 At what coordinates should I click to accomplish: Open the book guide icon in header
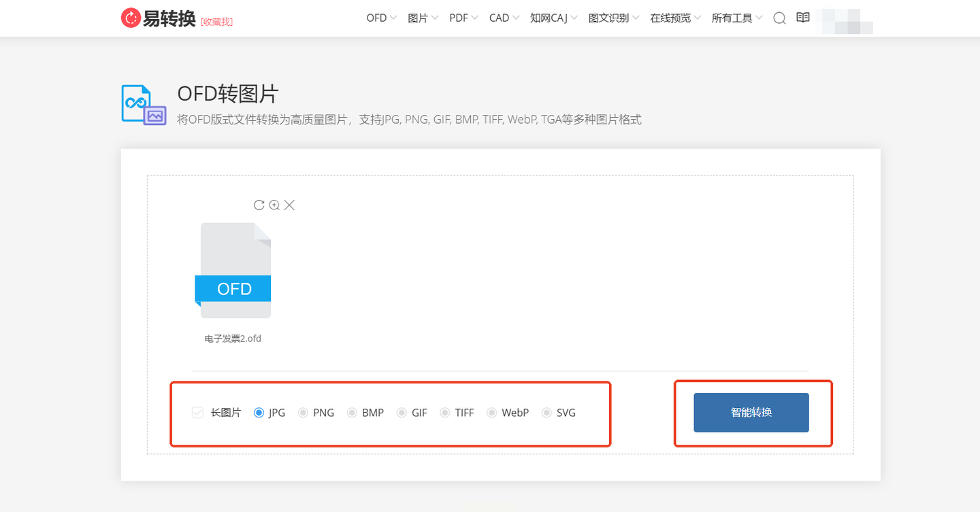(x=803, y=18)
